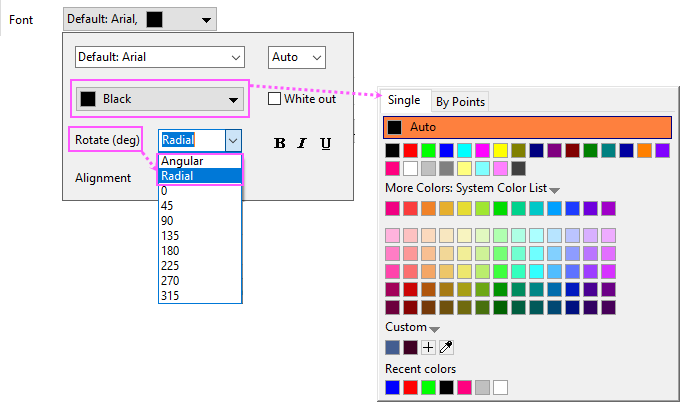Click the eyedropper color picker icon

pyautogui.click(x=446, y=347)
